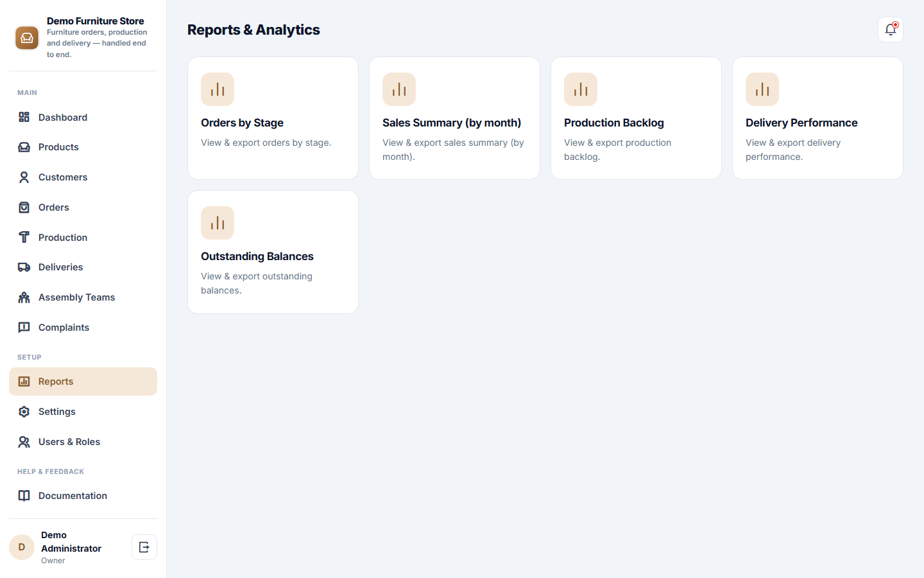Open Settings from the sidebar
This screenshot has height=578, width=924.
pos(83,412)
